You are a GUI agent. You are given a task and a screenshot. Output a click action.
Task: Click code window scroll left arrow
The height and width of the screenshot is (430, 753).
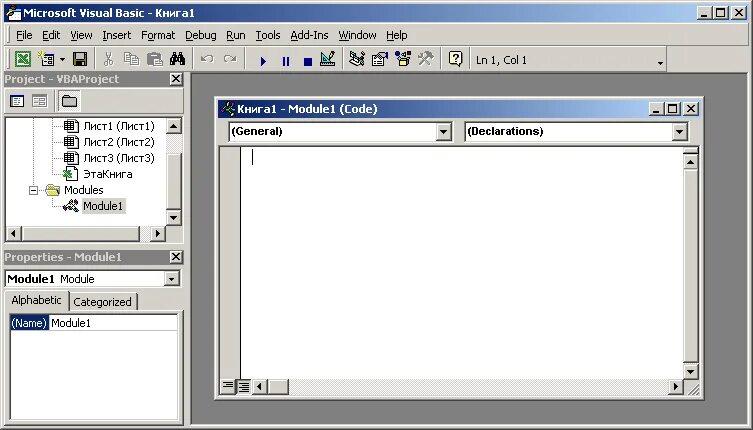pos(260,386)
